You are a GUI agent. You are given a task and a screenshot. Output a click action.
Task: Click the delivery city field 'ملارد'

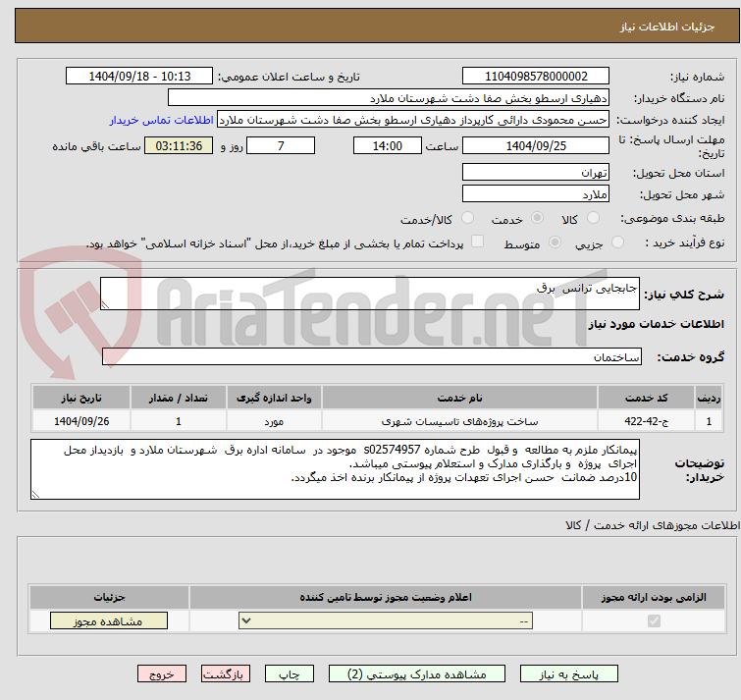coord(536,193)
